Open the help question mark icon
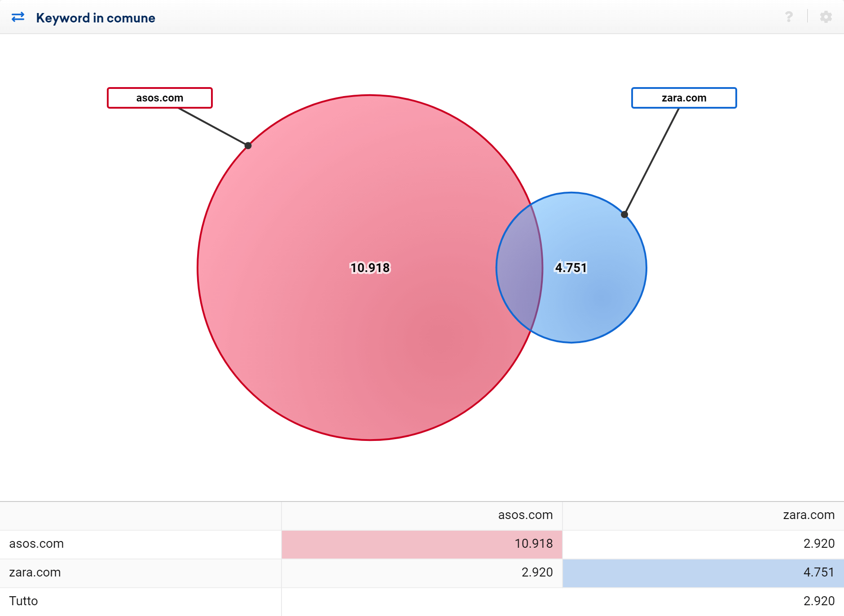The height and width of the screenshot is (616, 844). pos(789,17)
